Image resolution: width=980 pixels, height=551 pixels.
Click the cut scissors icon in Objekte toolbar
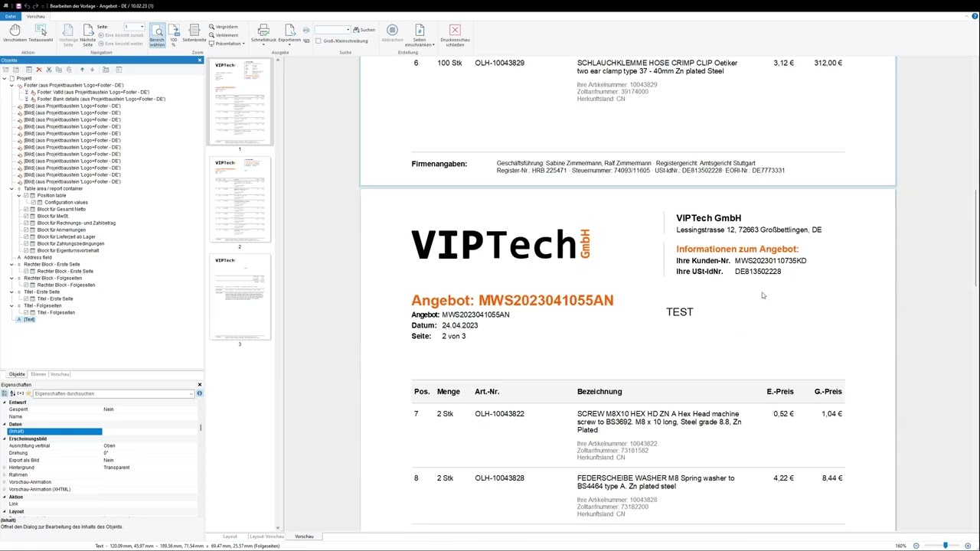[x=48, y=70]
